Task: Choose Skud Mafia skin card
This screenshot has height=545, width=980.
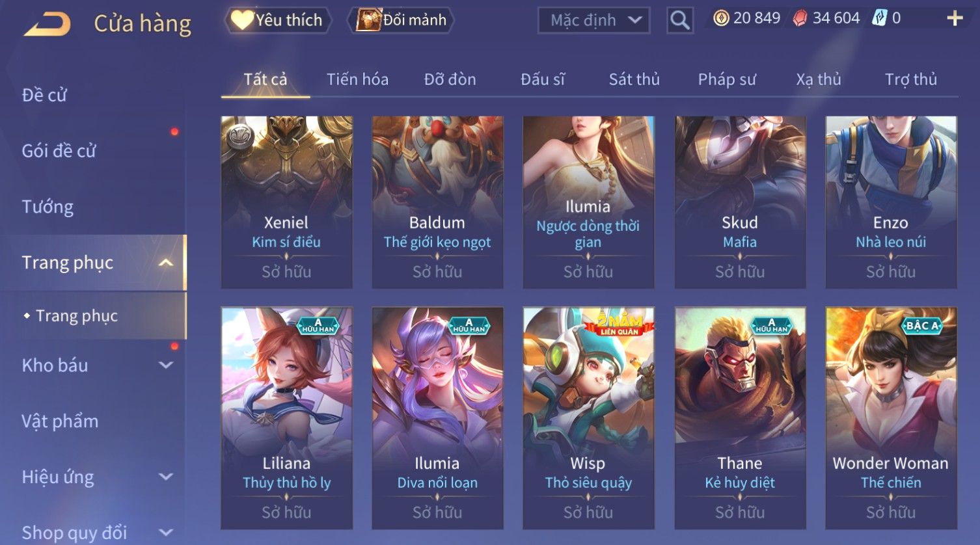Action: coord(740,202)
